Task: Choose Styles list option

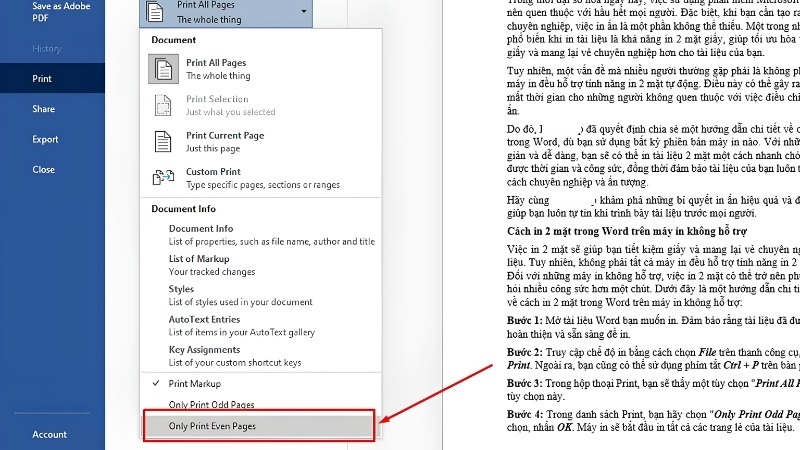Action: (x=240, y=295)
